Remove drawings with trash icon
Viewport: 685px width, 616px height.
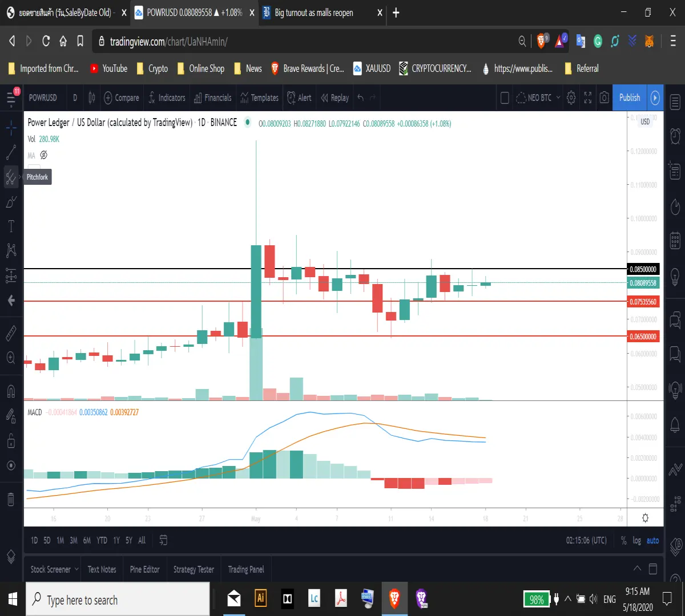(11, 499)
